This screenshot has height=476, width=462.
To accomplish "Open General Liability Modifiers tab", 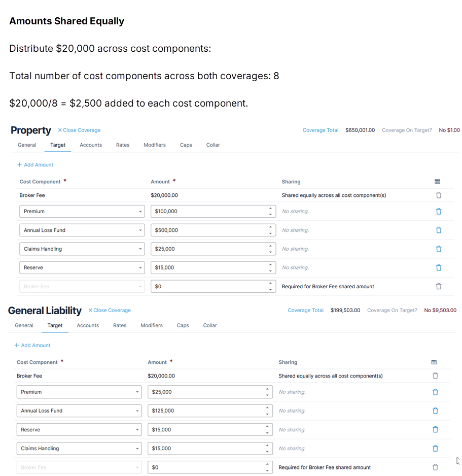I will [152, 326].
